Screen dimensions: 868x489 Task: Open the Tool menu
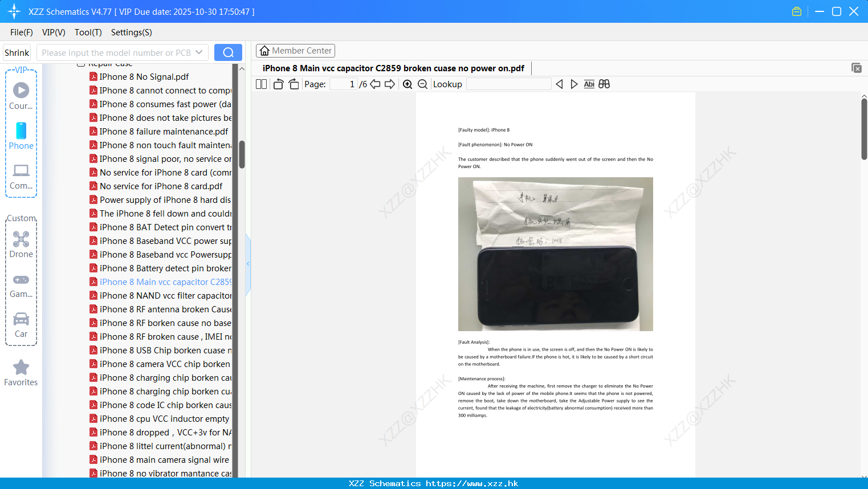coord(88,32)
